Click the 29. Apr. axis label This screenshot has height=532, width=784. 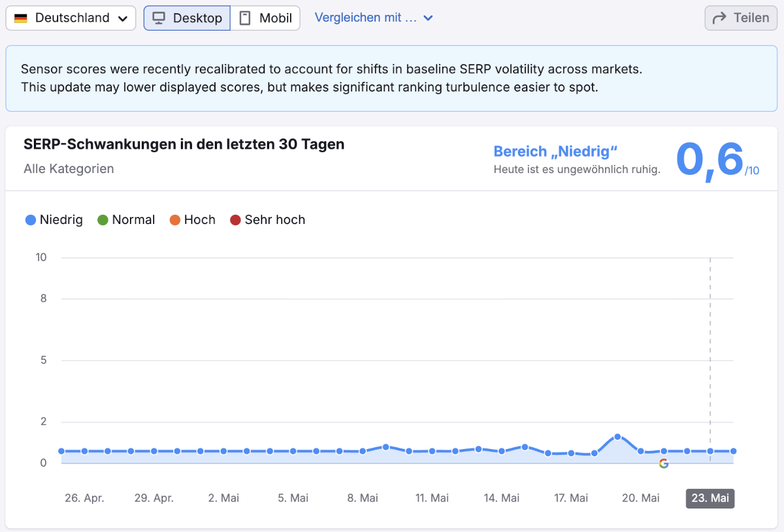154,498
